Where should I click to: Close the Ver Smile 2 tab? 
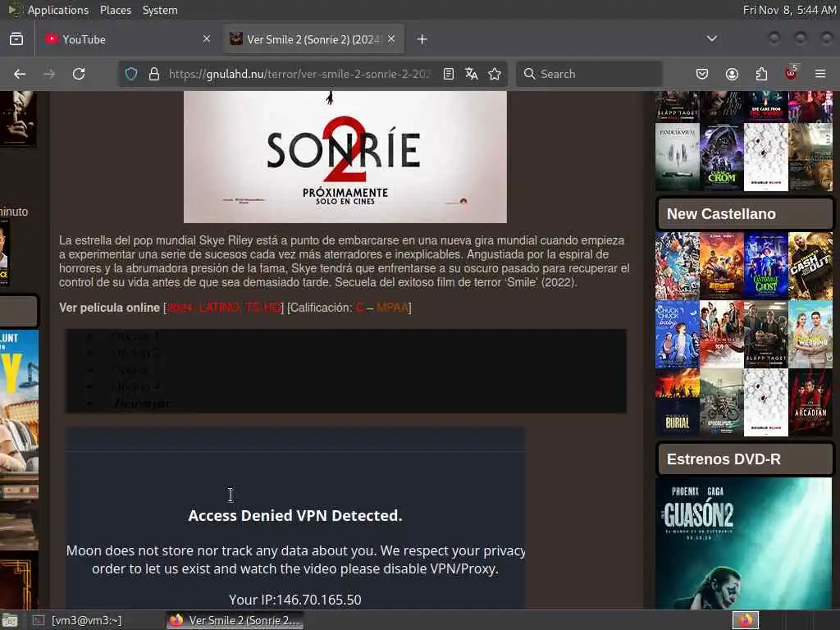tap(391, 39)
